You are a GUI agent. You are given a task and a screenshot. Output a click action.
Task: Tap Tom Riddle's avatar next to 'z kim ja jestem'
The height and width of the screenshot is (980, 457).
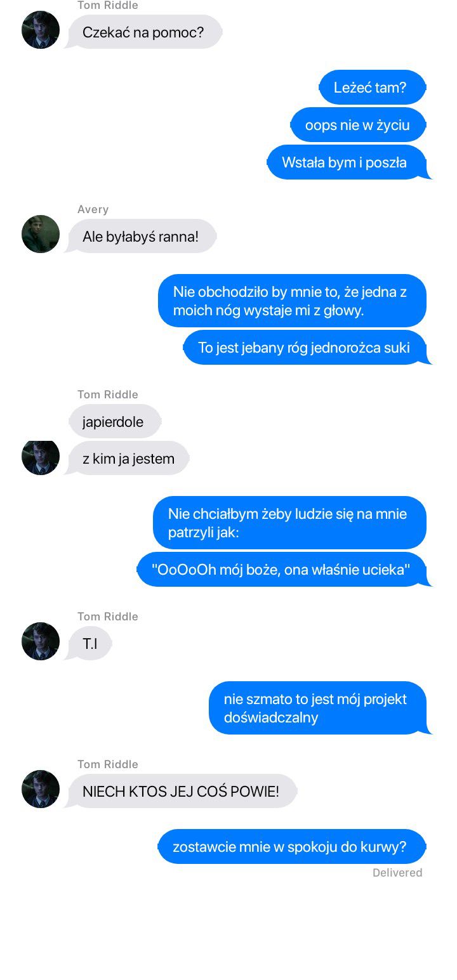(x=41, y=457)
